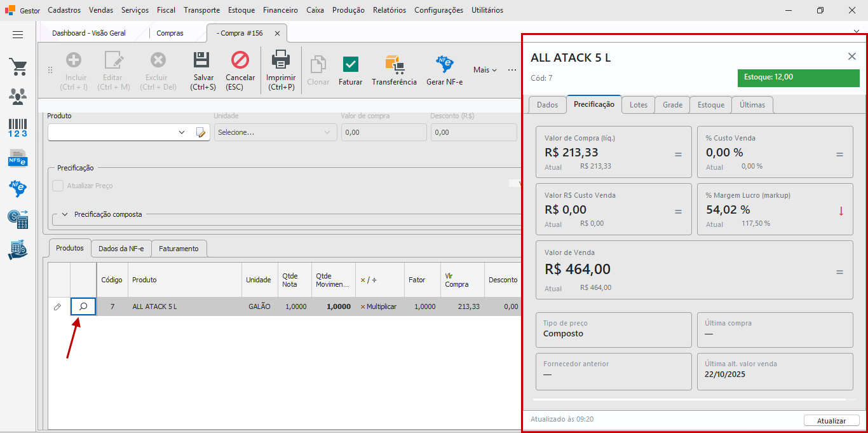868x433 pixels.
Task: Expand the Precificação composta section
Action: (65, 214)
